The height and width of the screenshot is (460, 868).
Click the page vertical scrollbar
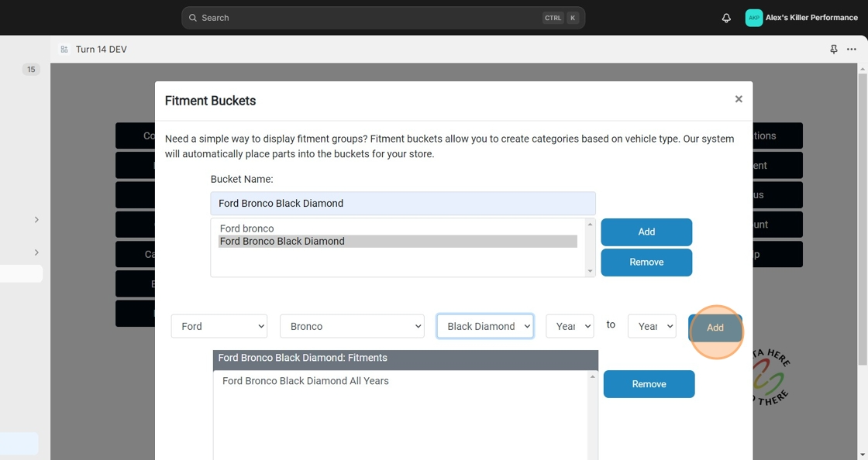pyautogui.click(x=863, y=219)
